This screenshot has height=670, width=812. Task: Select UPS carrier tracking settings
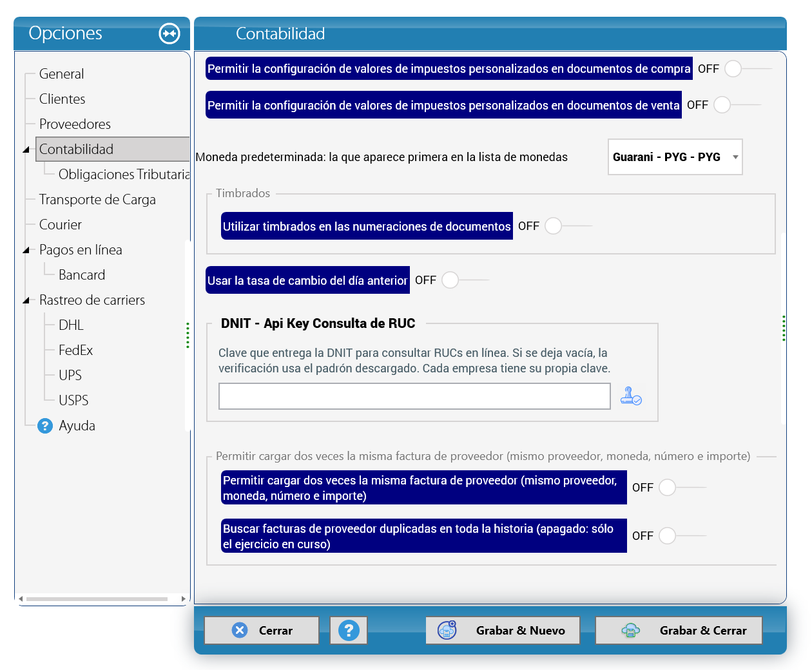70,376
